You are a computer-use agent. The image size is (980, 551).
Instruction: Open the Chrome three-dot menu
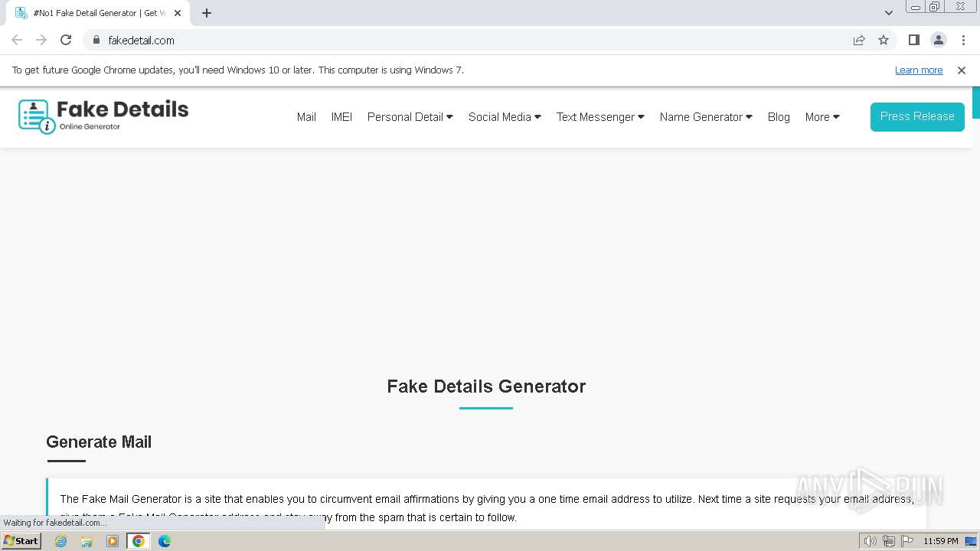pos(963,40)
